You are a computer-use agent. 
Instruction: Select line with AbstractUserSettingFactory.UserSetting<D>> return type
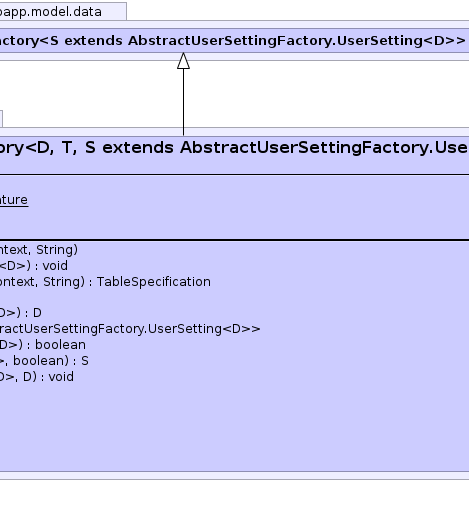[130, 329]
